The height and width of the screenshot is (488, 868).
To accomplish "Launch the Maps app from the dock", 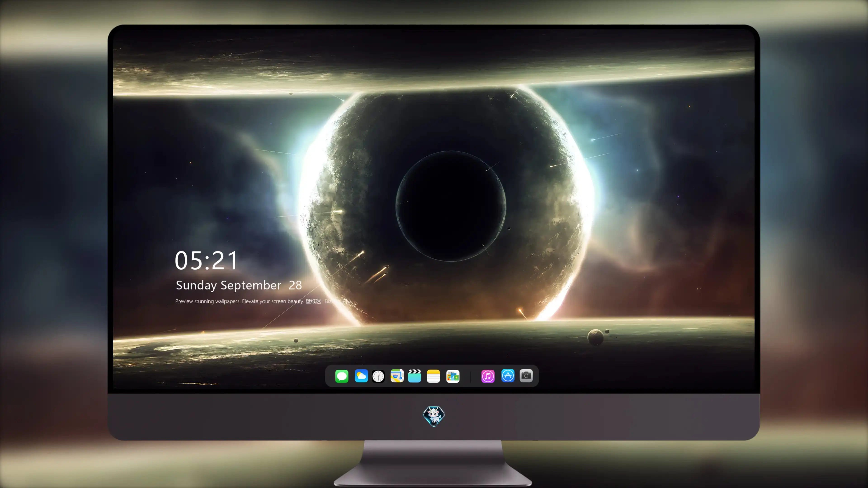I will pos(397,376).
